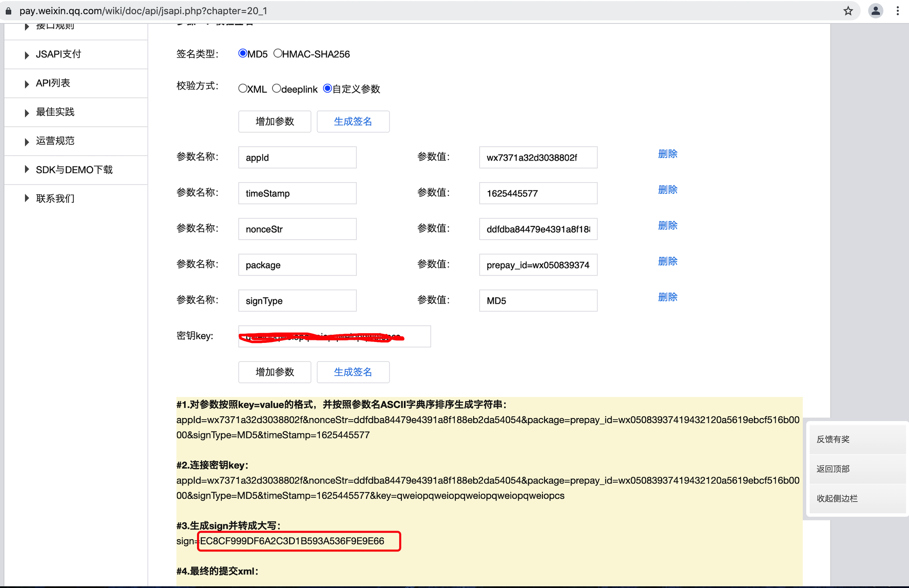Click the 增加参数 button
Image resolution: width=909 pixels, height=588 pixels.
tap(274, 122)
